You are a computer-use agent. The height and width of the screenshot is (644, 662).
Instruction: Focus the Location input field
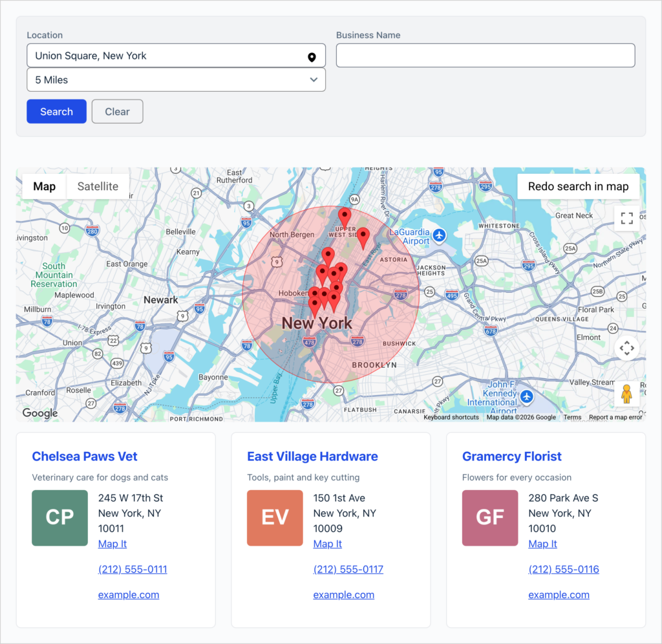(176, 56)
